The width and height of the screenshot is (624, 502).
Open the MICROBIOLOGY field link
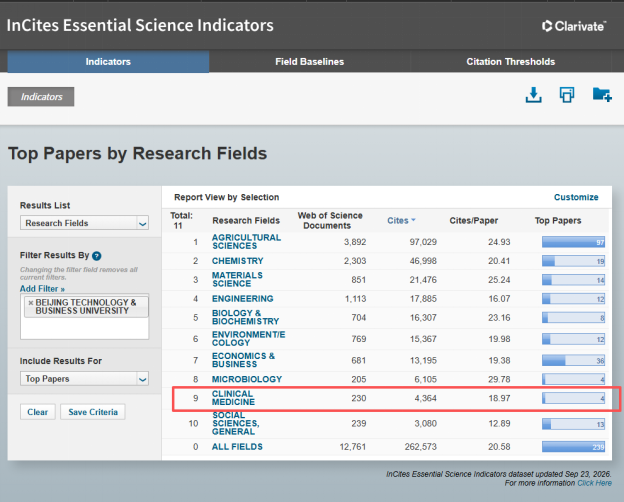(x=247, y=379)
